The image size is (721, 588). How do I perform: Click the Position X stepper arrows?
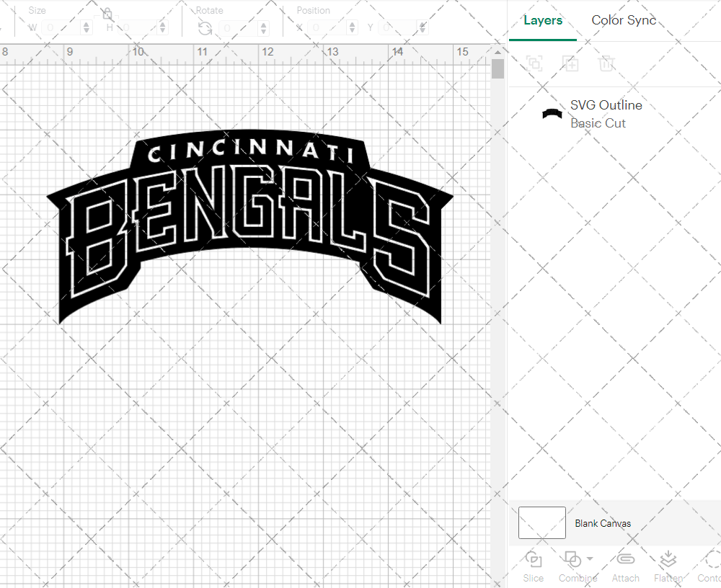353,27
